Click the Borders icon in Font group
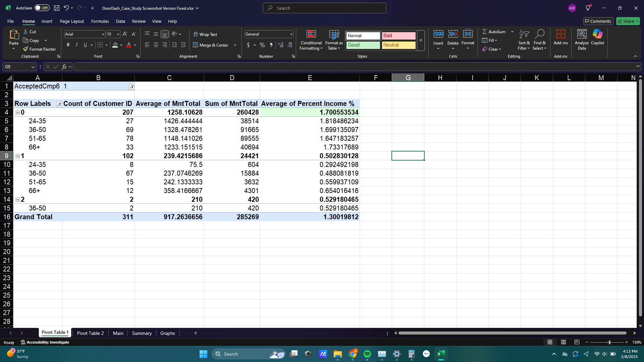Viewport: 644px width, 362px height. [100, 45]
